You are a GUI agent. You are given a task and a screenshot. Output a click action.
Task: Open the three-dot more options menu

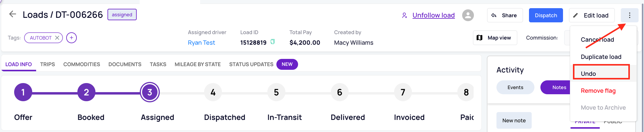coord(630,15)
